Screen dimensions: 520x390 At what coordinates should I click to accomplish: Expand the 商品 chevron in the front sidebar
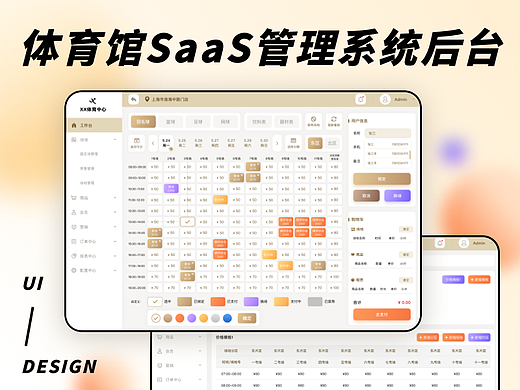point(115,198)
